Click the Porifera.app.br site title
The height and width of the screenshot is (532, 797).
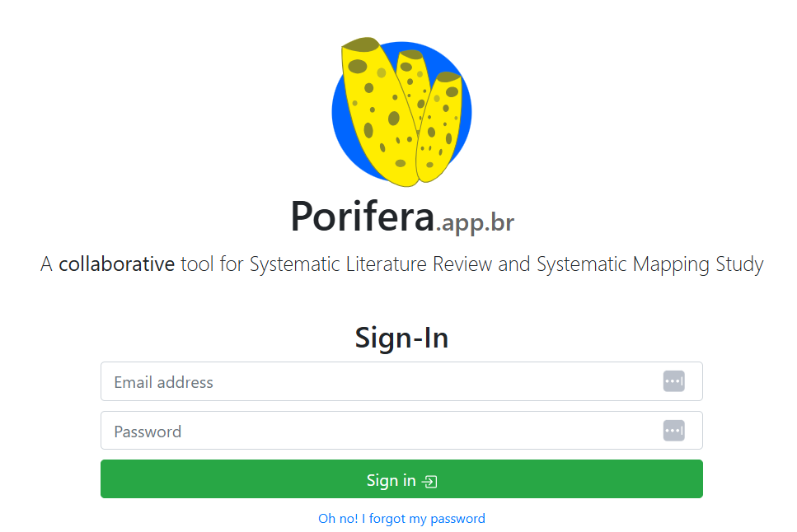[401, 216]
